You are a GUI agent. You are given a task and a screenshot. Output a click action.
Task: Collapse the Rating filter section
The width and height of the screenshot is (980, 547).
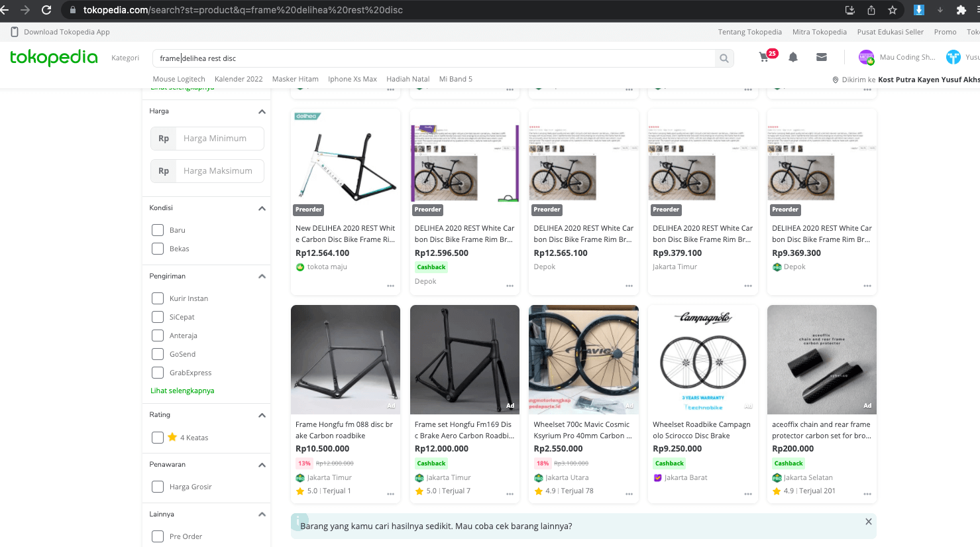262,415
